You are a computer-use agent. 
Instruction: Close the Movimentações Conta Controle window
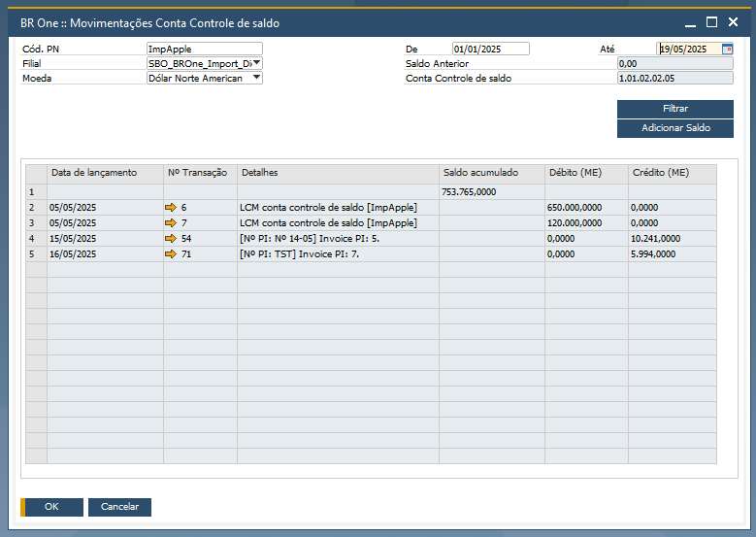pyautogui.click(x=733, y=22)
